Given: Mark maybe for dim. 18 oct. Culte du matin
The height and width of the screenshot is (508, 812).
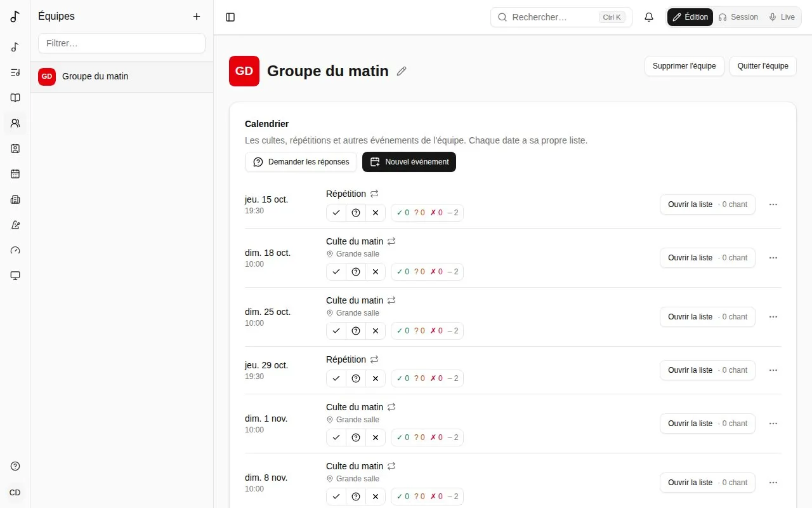Looking at the screenshot, I should tap(356, 272).
